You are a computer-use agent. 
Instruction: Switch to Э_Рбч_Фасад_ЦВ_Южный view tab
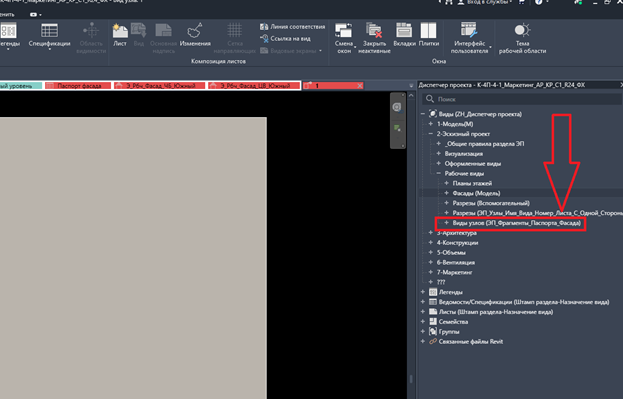point(254,85)
